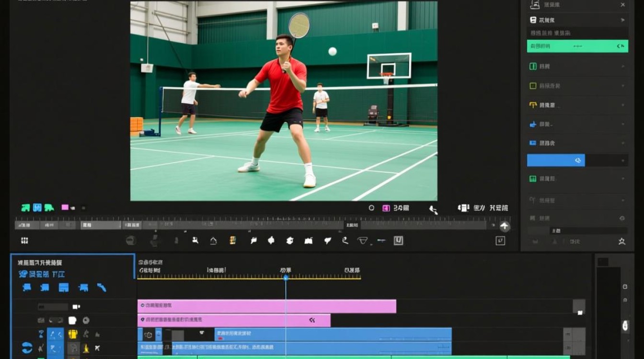Click the round up-arrow button at the scrubber end
This screenshot has width=644, height=359.
point(505,226)
